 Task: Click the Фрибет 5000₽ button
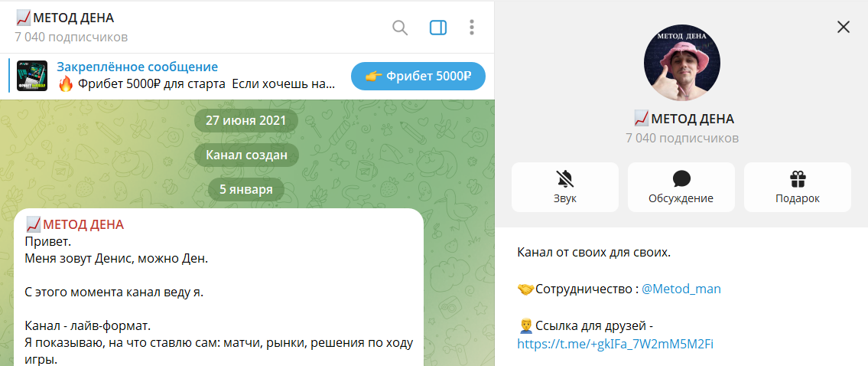418,76
